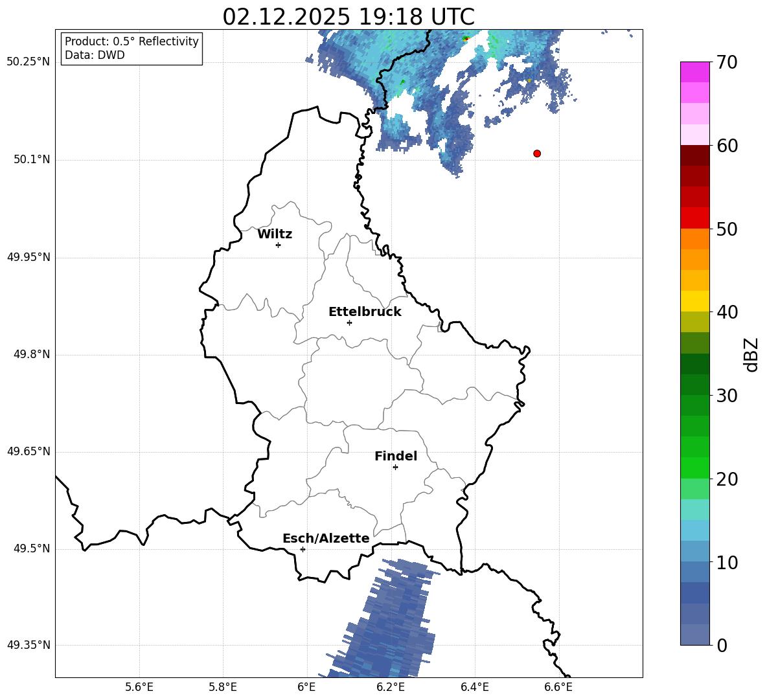Click the 50 colorbar tick label
The height and width of the screenshot is (700, 767).
click(x=727, y=229)
